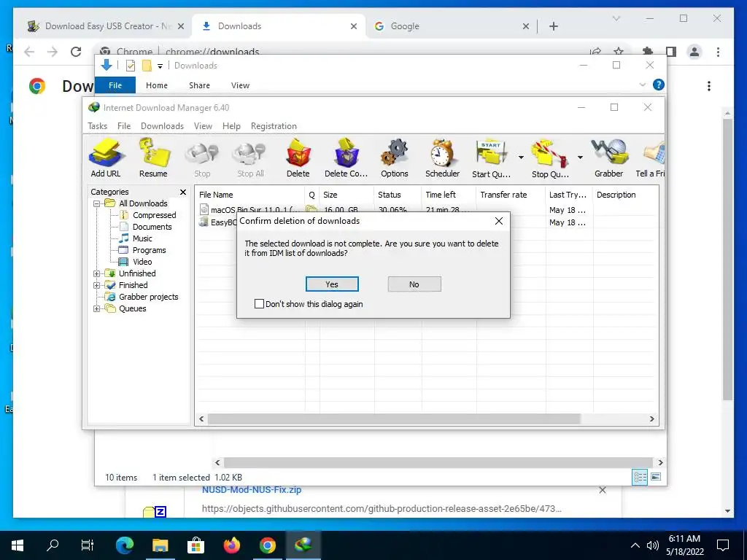Open the IDM Tasks menu
Screen dimensions: 747x560
[97, 126]
